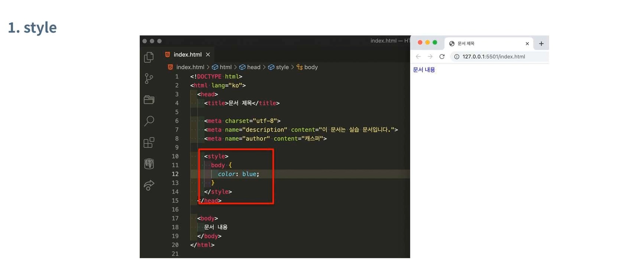Click index.html in the breadcrumb path

point(190,67)
